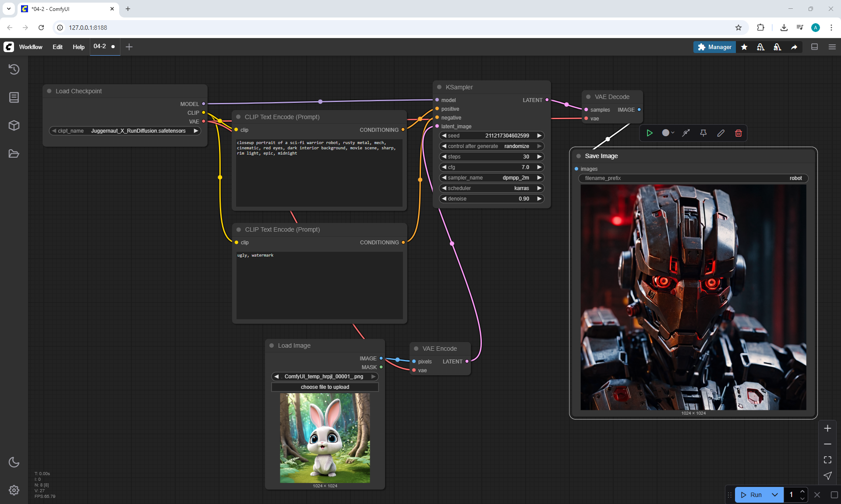Click the pin icon in node toolbar

pos(703,133)
